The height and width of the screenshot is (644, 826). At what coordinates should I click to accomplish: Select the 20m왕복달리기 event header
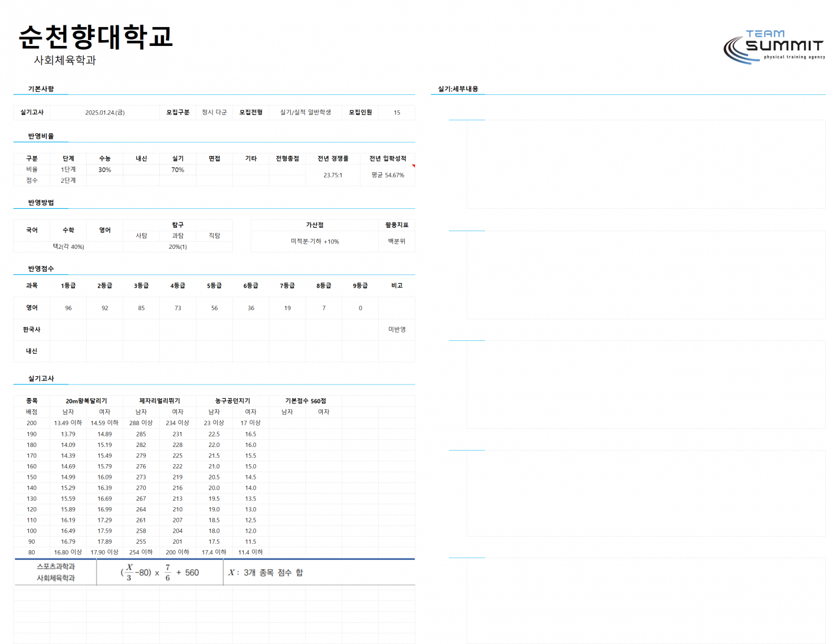pyautogui.click(x=87, y=401)
